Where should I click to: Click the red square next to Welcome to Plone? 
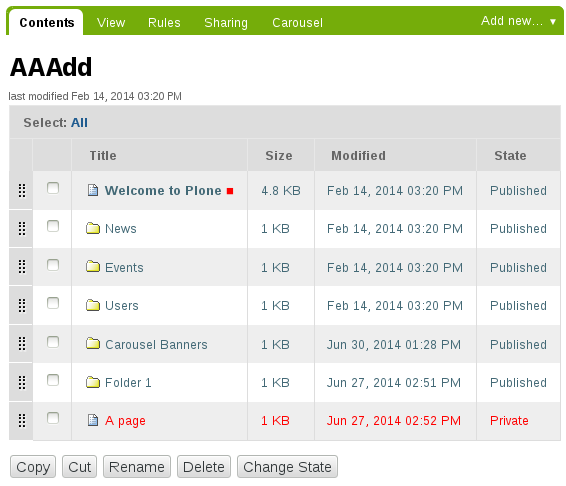click(x=230, y=191)
